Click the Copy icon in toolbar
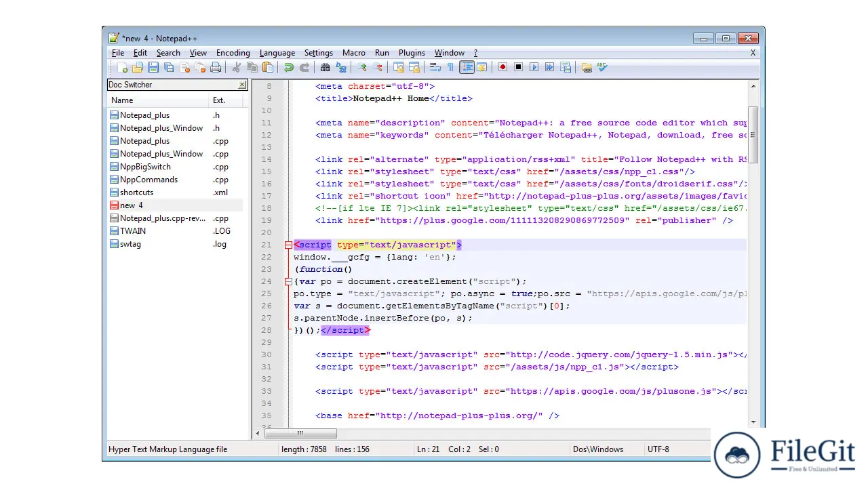The image size is (868, 488). [x=252, y=67]
